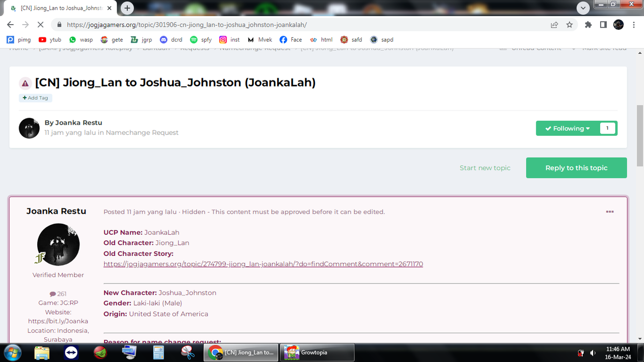The image size is (644, 362).
Task: Open the ytub YouTube bookmark
Action: tap(50, 40)
